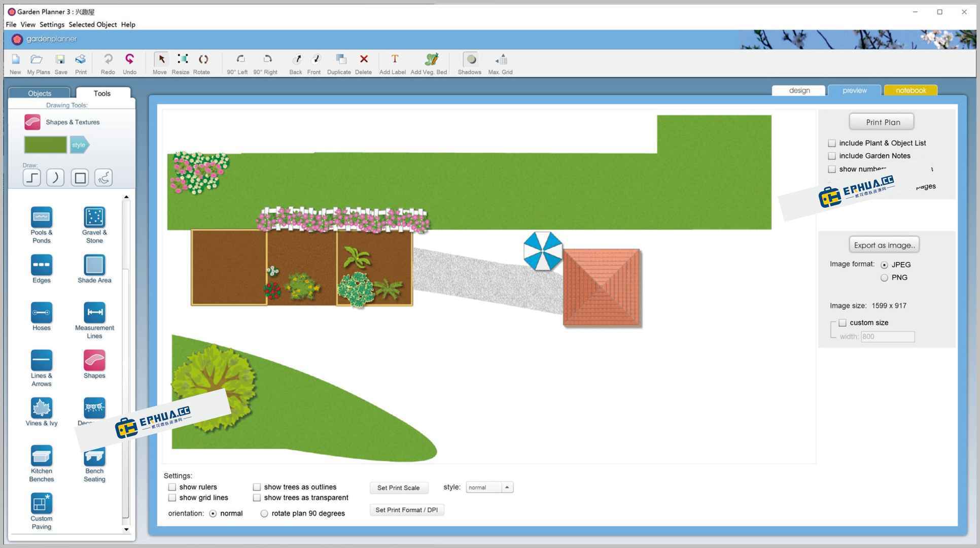Click the green fill color swatch
Image resolution: width=980 pixels, height=548 pixels.
[45, 145]
